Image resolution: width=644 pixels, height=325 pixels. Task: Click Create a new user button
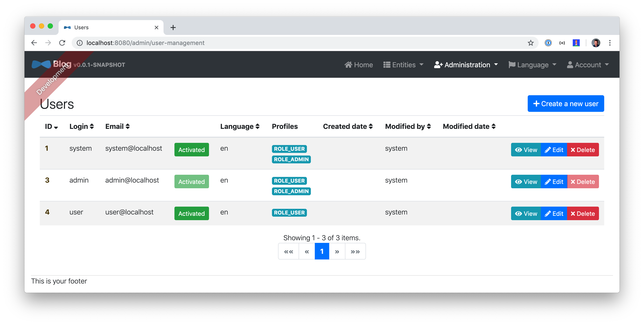pos(566,104)
